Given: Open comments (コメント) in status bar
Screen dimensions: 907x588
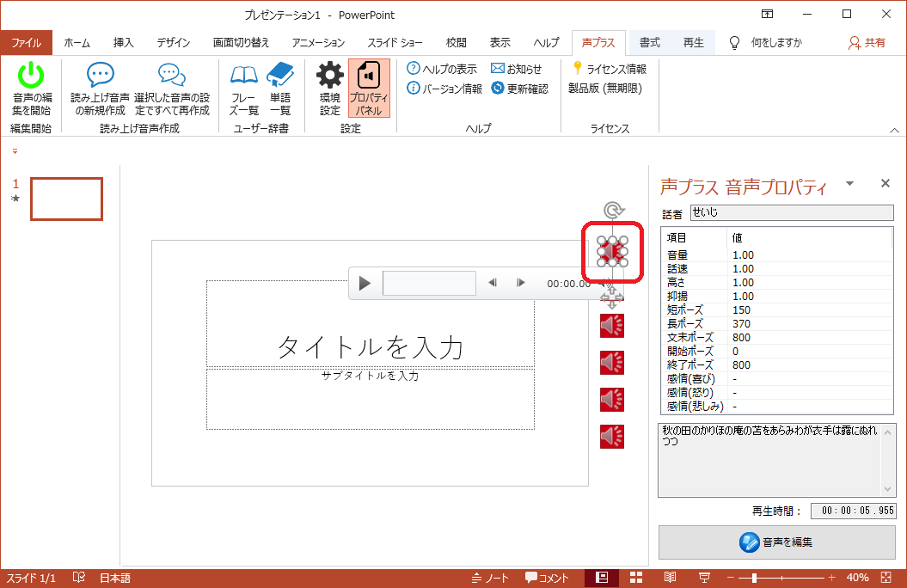Looking at the screenshot, I should [547, 578].
